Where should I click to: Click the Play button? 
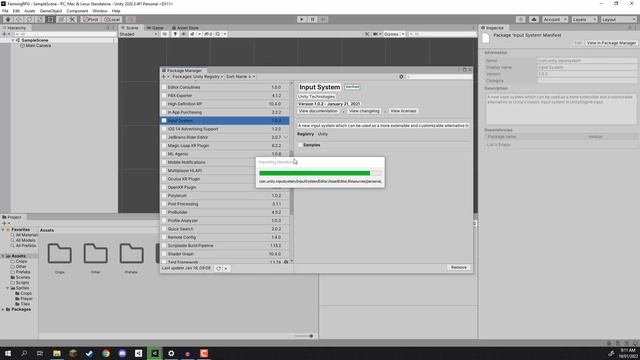tap(302, 19)
